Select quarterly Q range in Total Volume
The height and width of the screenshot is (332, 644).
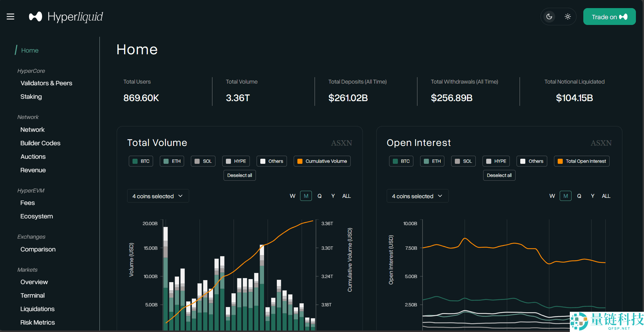point(320,196)
